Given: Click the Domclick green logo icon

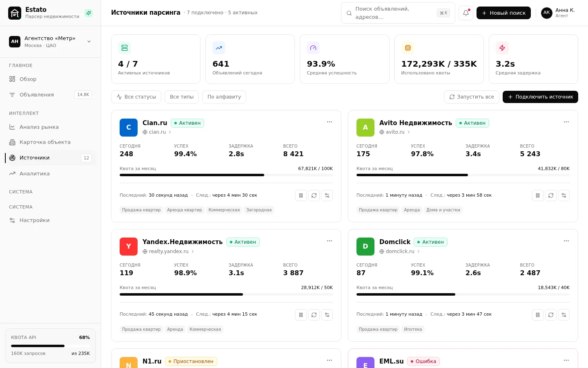Looking at the screenshot, I should (x=365, y=247).
